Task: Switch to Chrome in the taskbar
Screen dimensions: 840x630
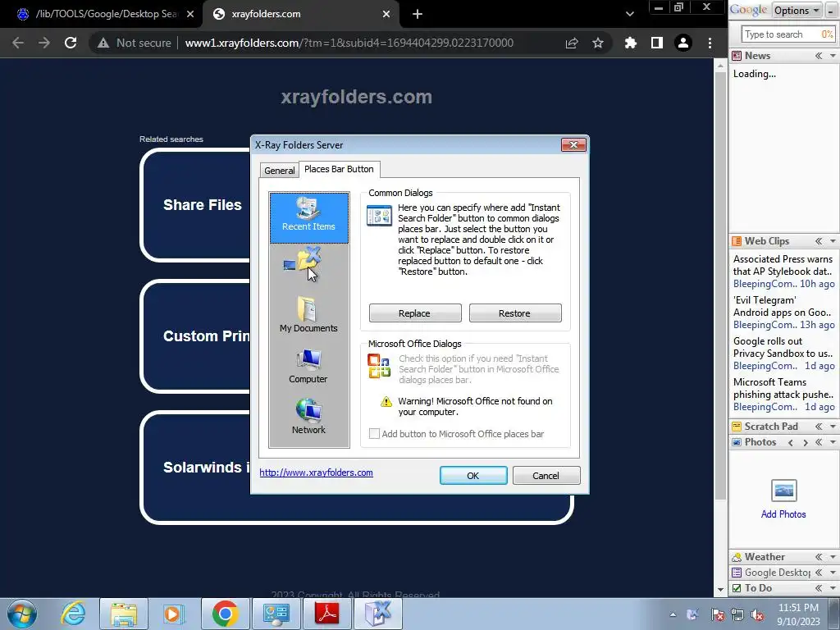Action: pos(225,614)
